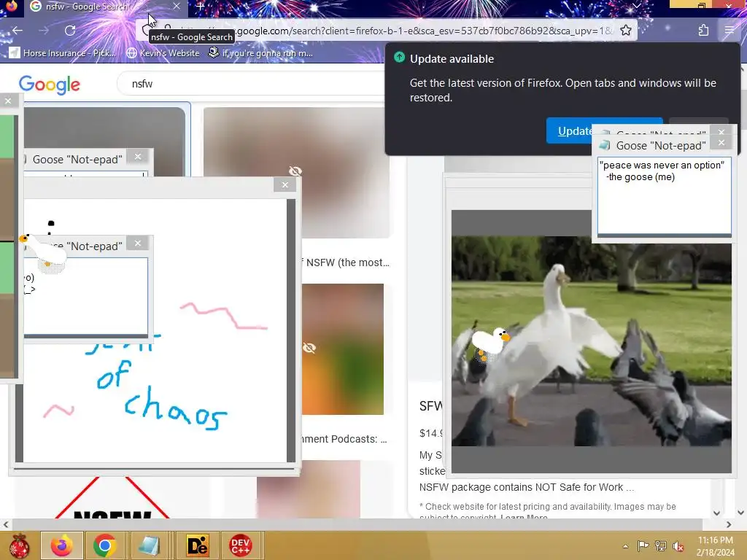Screen dimensions: 747x560
Task: Close the right Goose 'Not-epad' with the quote
Action: coord(721,142)
